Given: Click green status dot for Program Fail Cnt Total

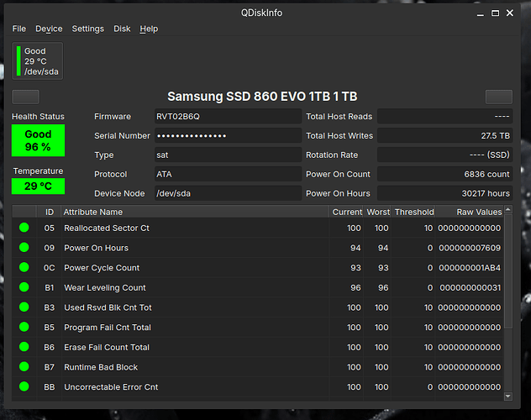Looking at the screenshot, I should point(24,327).
